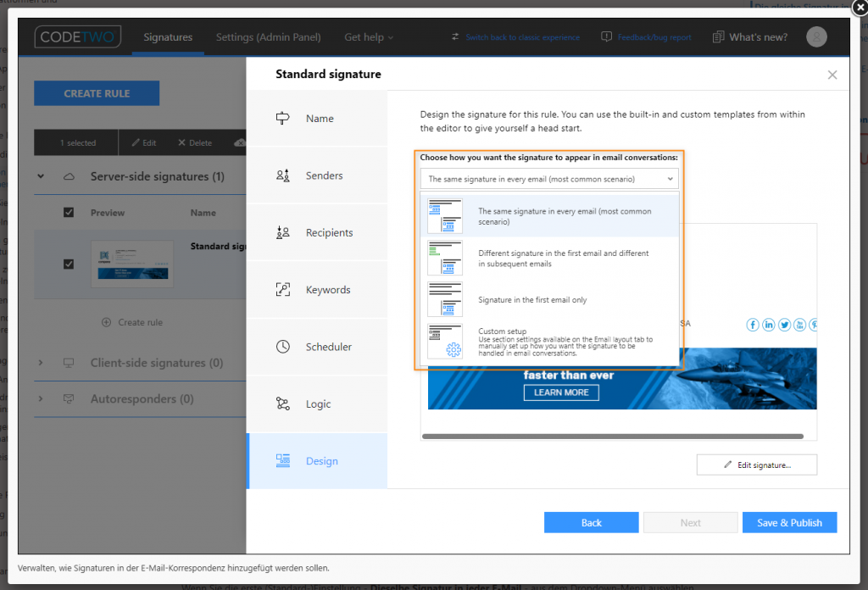
Task: Collapse Server-side signatures section
Action: point(41,176)
